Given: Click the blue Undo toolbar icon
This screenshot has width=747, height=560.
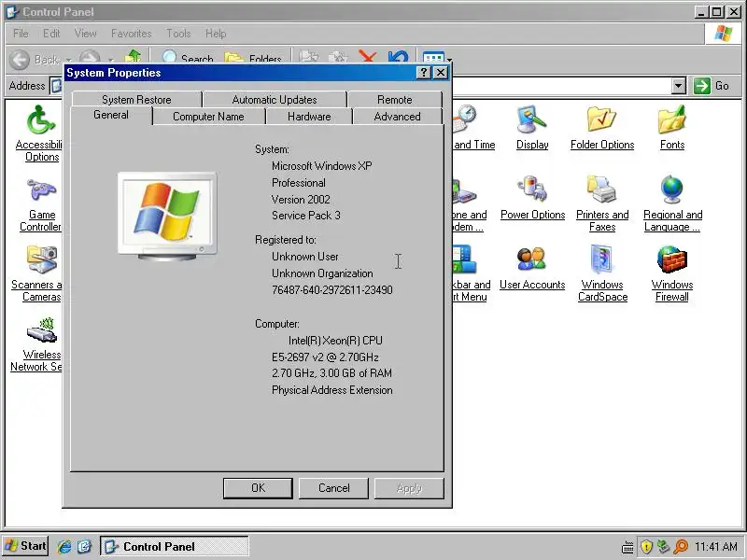Looking at the screenshot, I should click(398, 56).
